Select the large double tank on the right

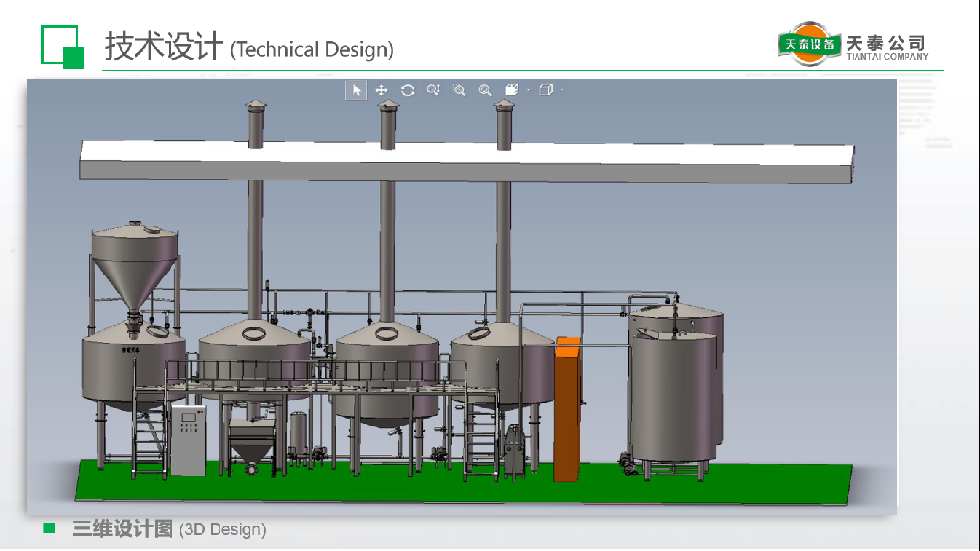click(x=676, y=387)
